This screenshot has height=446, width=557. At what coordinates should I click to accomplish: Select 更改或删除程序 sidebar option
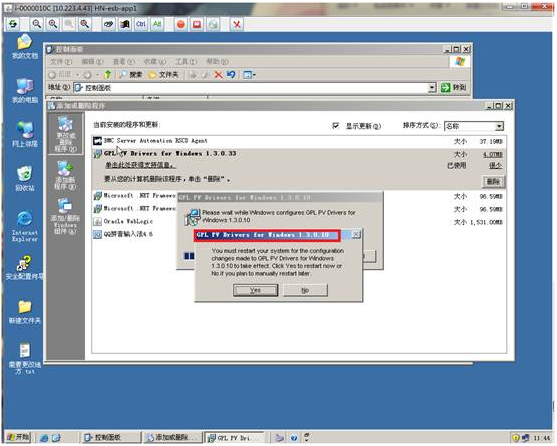(65, 134)
